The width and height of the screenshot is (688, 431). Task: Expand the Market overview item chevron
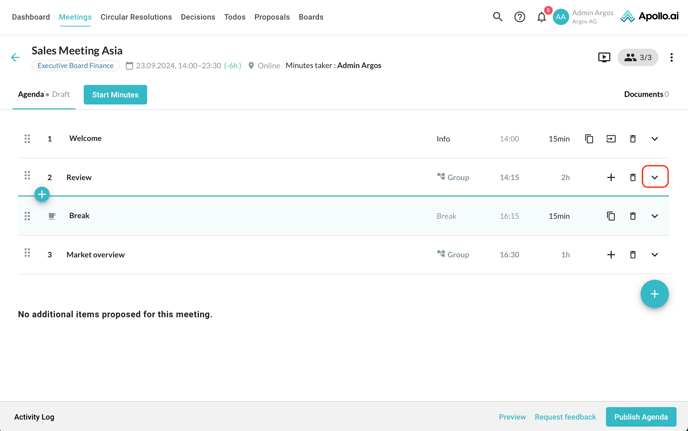655,255
